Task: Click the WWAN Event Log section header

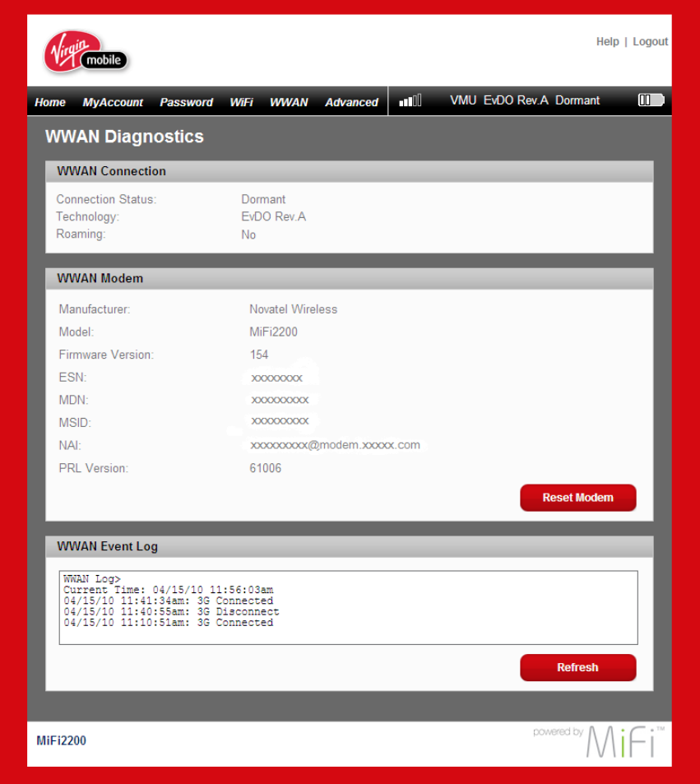Action: (350, 546)
